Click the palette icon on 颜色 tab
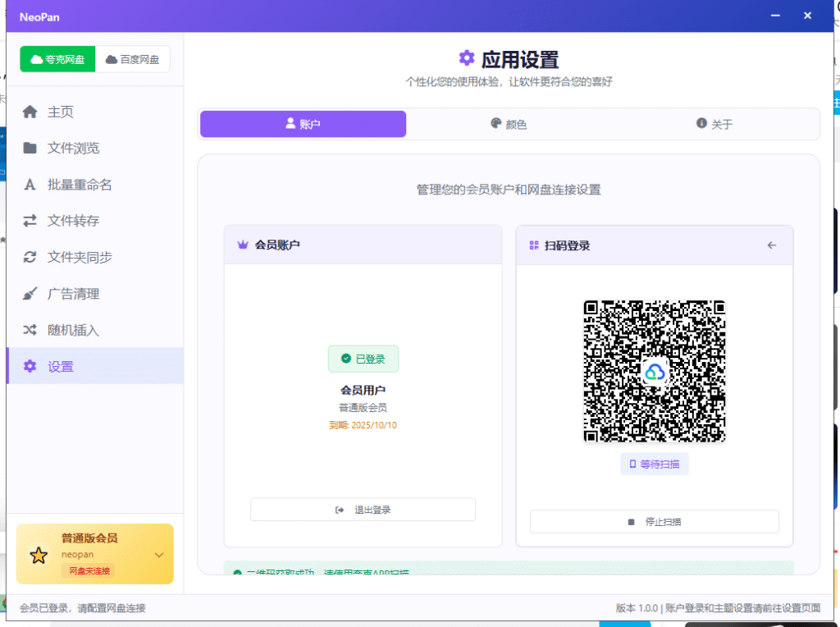The image size is (840, 627). [496, 123]
